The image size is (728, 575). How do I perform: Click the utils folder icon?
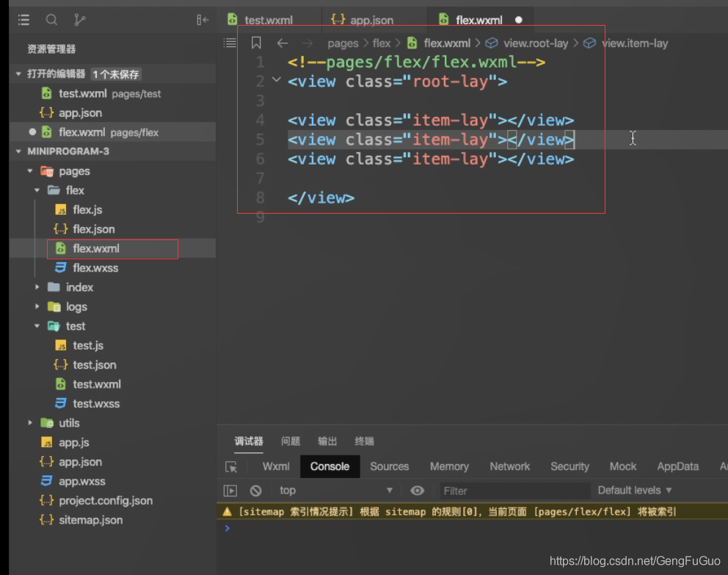(47, 423)
